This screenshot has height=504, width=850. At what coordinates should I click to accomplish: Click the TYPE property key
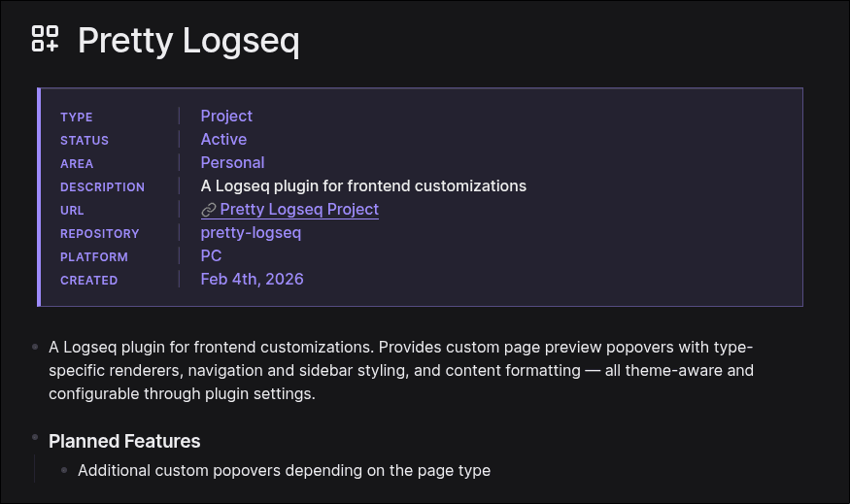click(x=77, y=118)
